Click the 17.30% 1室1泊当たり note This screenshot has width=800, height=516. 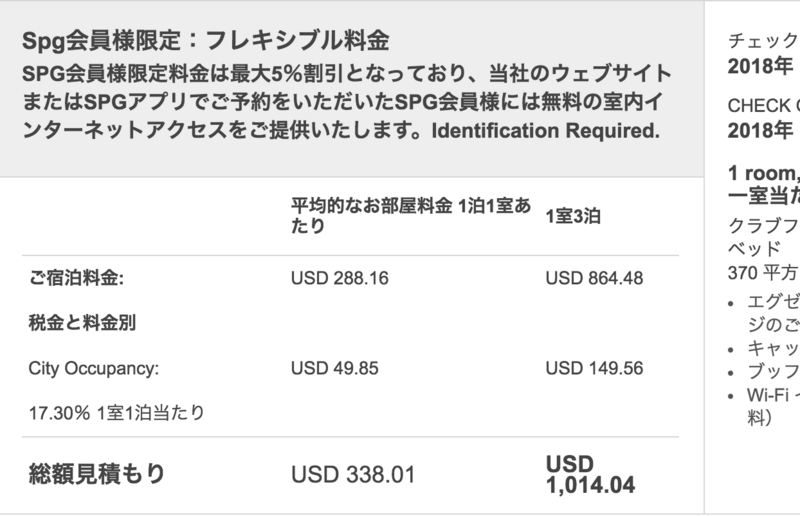point(116,413)
